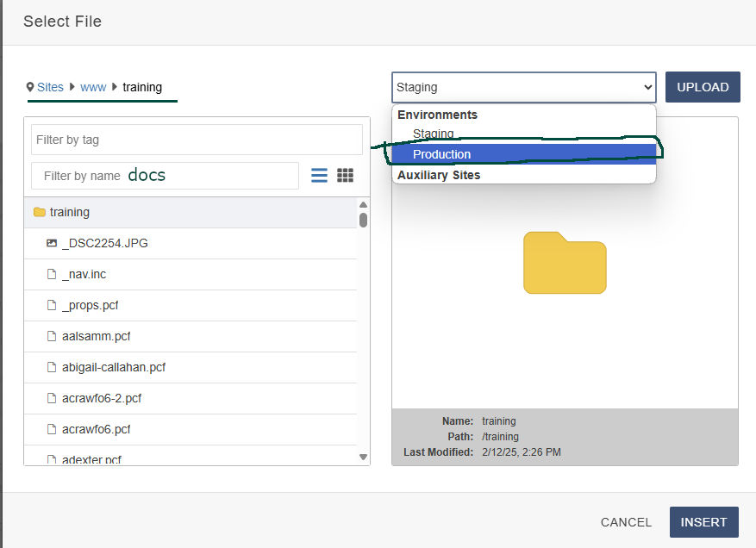
Task: Navigate to Sites breadcrumb link
Action: point(50,87)
